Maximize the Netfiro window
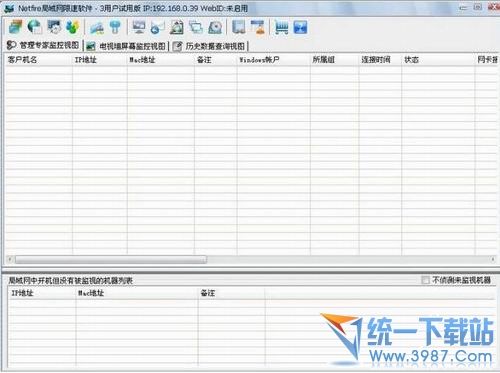Image resolution: width=500 pixels, height=373 pixels. click(x=478, y=7)
